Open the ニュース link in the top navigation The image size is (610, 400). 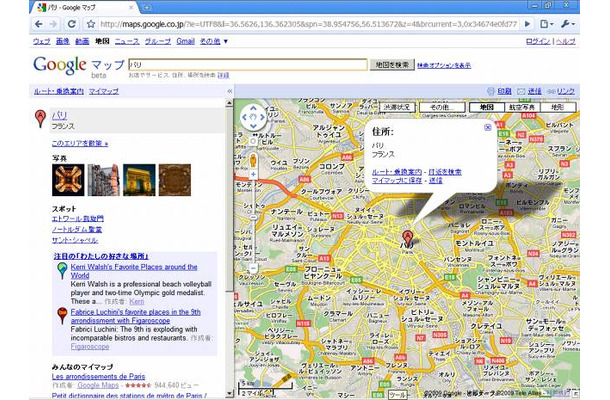click(x=127, y=41)
